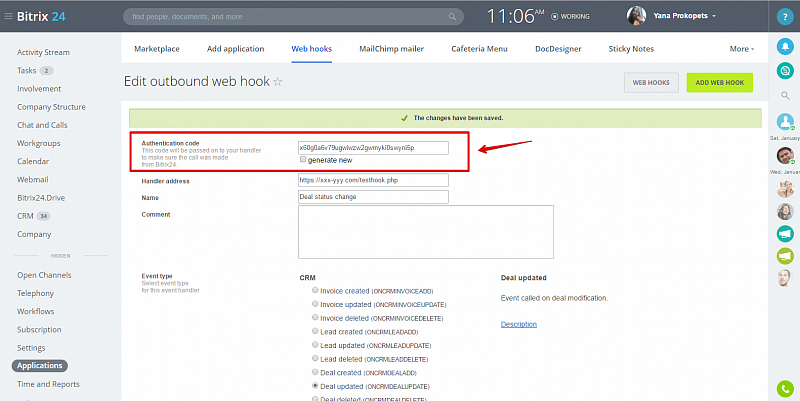Viewport: 800px width, 401px height.
Task: Open the dark-haired man contact avatar
Action: [x=785, y=156]
